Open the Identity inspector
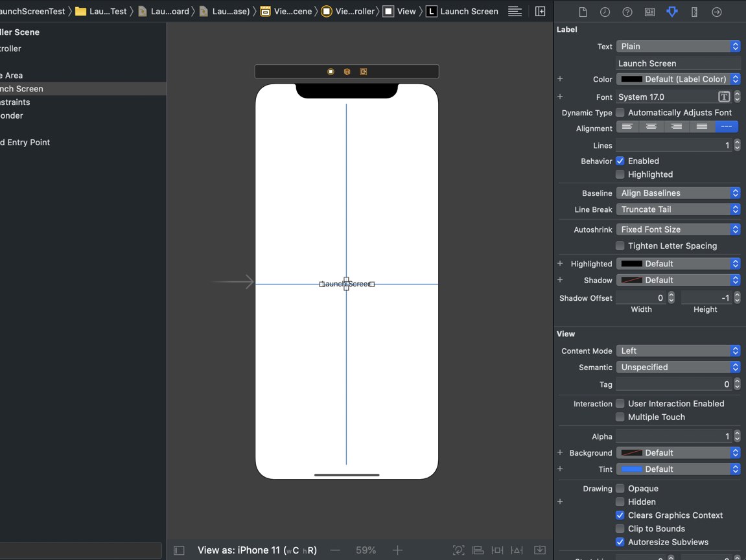The width and height of the screenshot is (746, 560). coord(649,12)
